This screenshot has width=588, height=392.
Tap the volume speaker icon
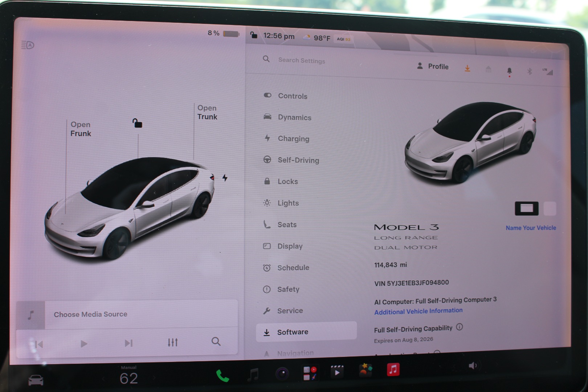coord(473,366)
